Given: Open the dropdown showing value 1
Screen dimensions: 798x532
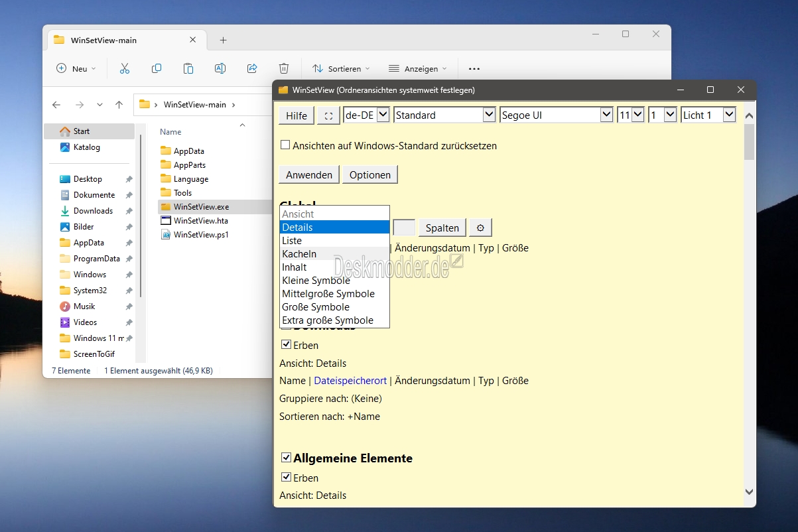Looking at the screenshot, I should [x=662, y=115].
